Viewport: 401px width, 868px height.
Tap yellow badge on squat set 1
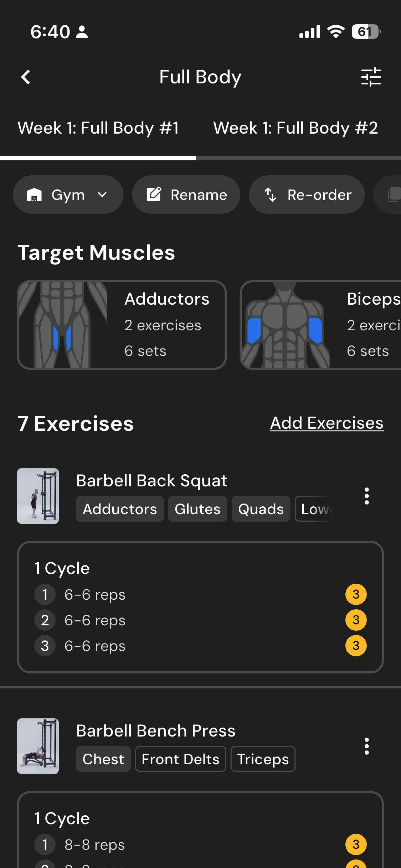[356, 594]
